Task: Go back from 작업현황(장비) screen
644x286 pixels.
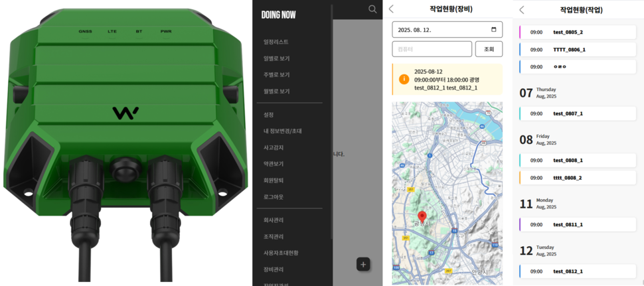Action: [391, 9]
